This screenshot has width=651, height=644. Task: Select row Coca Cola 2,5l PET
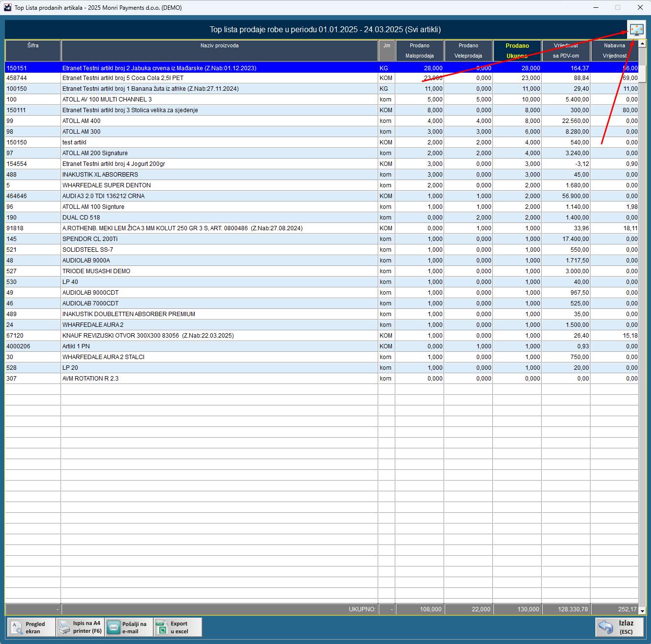322,78
